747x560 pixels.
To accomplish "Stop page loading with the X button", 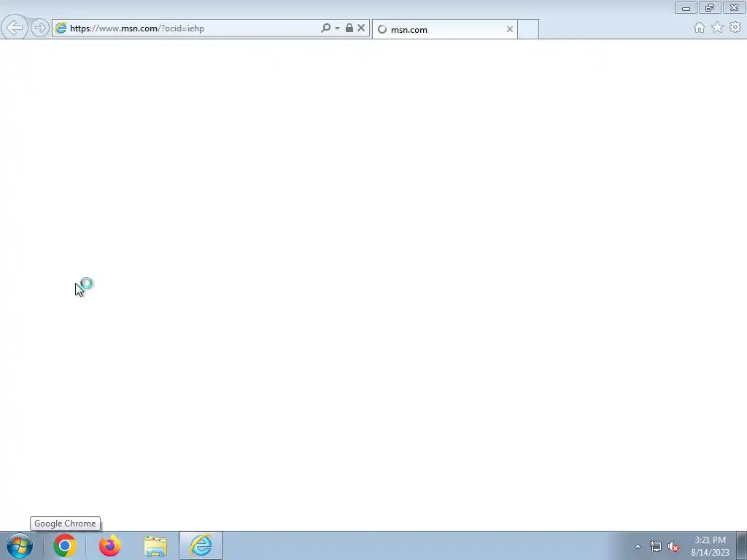I will (361, 28).
